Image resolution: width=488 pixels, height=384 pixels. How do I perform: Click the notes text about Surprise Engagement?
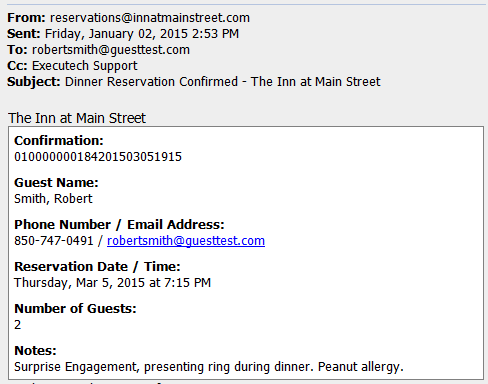pyautogui.click(x=209, y=367)
